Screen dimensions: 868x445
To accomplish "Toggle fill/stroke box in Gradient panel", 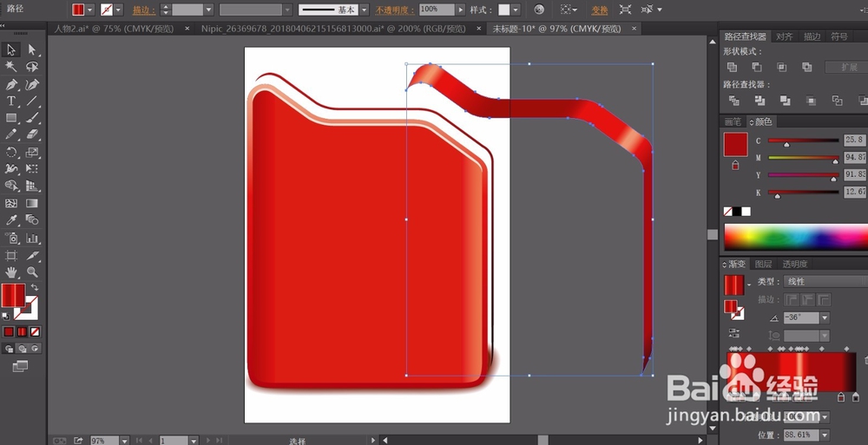I will pos(733,310).
